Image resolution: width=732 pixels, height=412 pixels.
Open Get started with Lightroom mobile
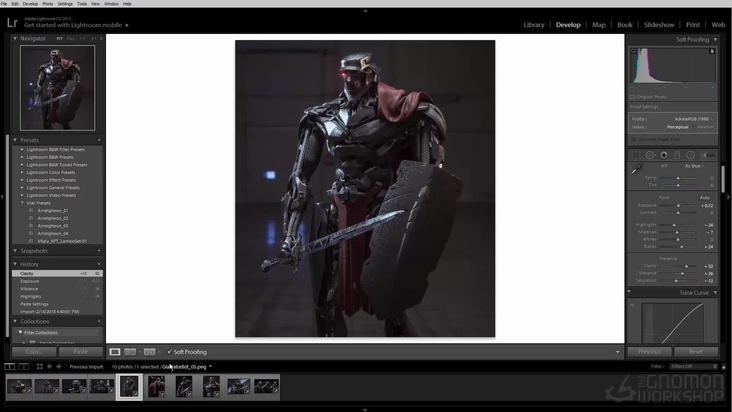pos(76,25)
